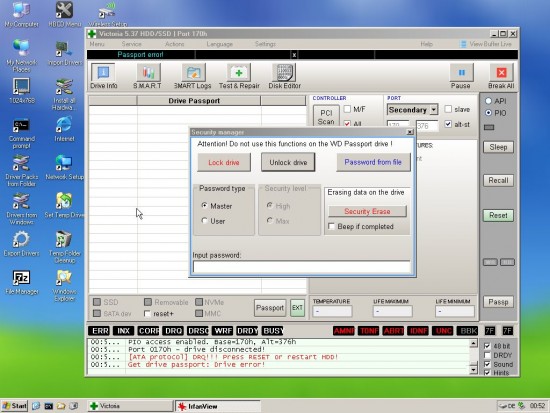Image resolution: width=550 pixels, height=413 pixels.
Task: Open Command prompt desktop icon
Action: coord(21,133)
